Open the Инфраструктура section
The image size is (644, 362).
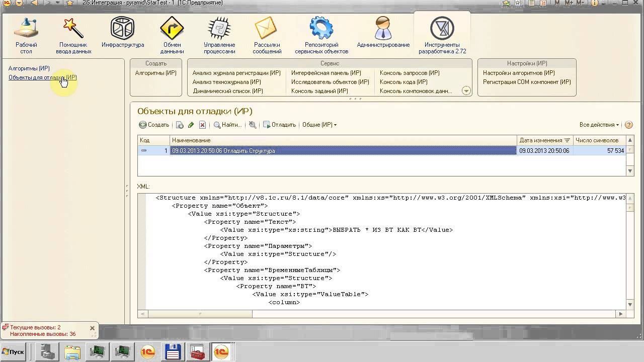coord(123,33)
